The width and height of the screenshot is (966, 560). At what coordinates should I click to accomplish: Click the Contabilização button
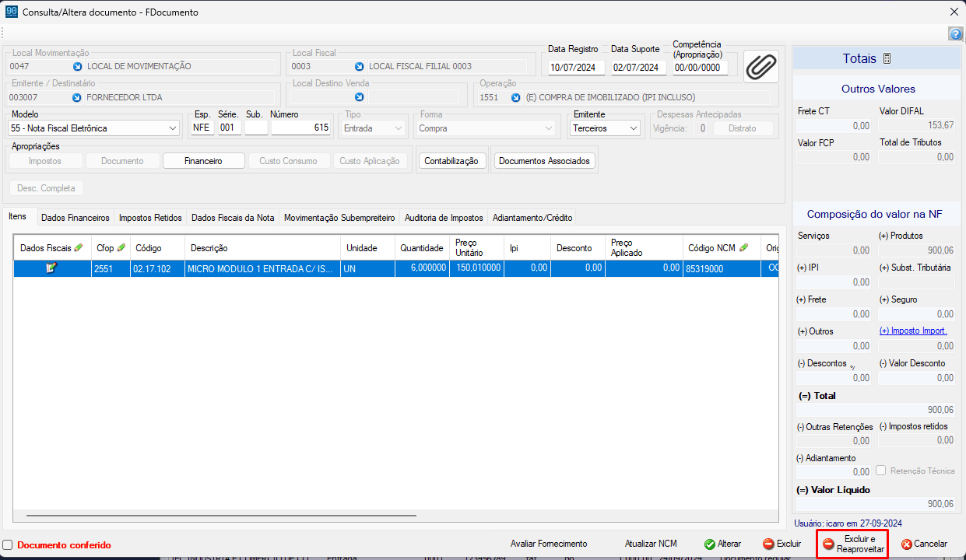point(452,161)
